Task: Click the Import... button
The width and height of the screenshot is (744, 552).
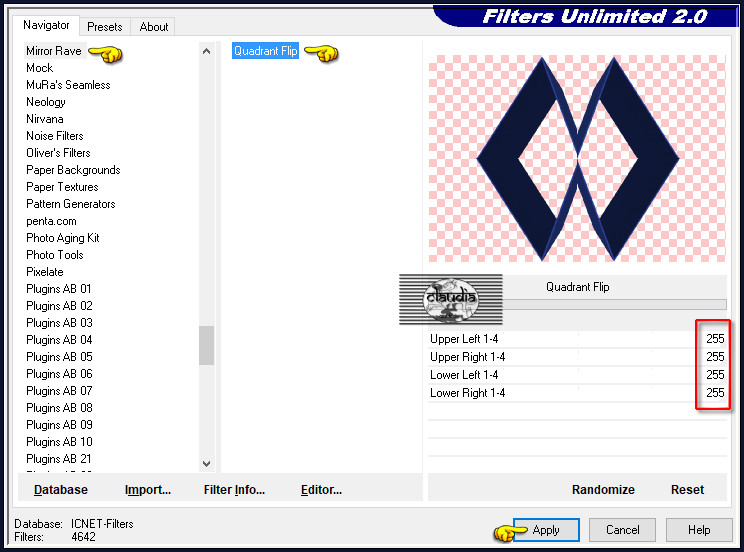Action: point(148,490)
